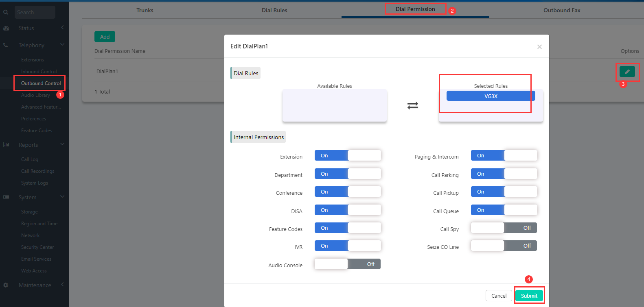Open Call Recordings in sidebar
Image resolution: width=644 pixels, height=307 pixels.
37,171
